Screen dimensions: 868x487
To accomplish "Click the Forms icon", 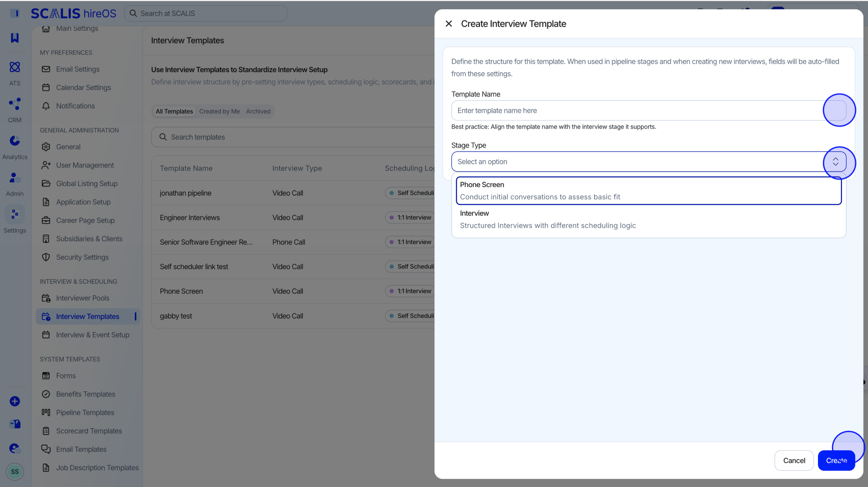I will 46,376.
